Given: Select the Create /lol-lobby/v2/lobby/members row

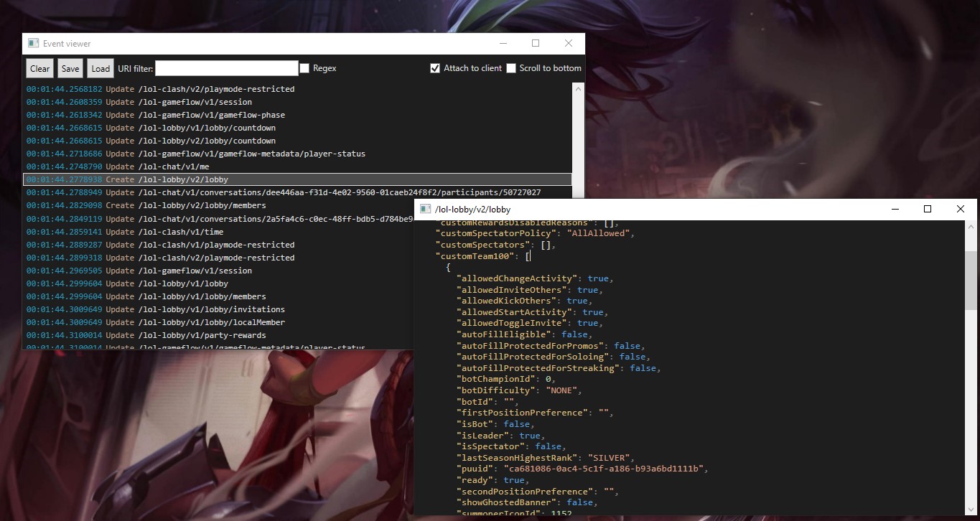Looking at the screenshot, I should [x=219, y=205].
